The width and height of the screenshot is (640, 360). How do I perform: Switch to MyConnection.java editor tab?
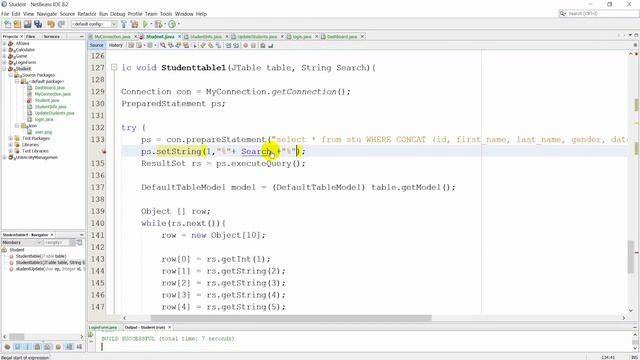tap(112, 37)
